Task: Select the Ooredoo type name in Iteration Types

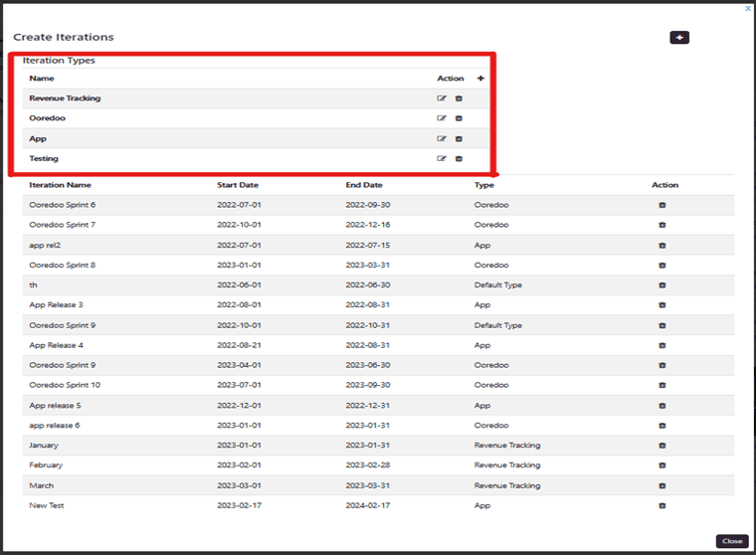Action: (x=48, y=117)
